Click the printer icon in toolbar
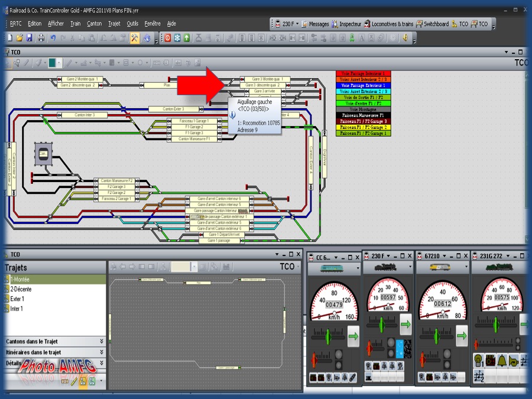This screenshot has width=532, height=399. [x=41, y=38]
